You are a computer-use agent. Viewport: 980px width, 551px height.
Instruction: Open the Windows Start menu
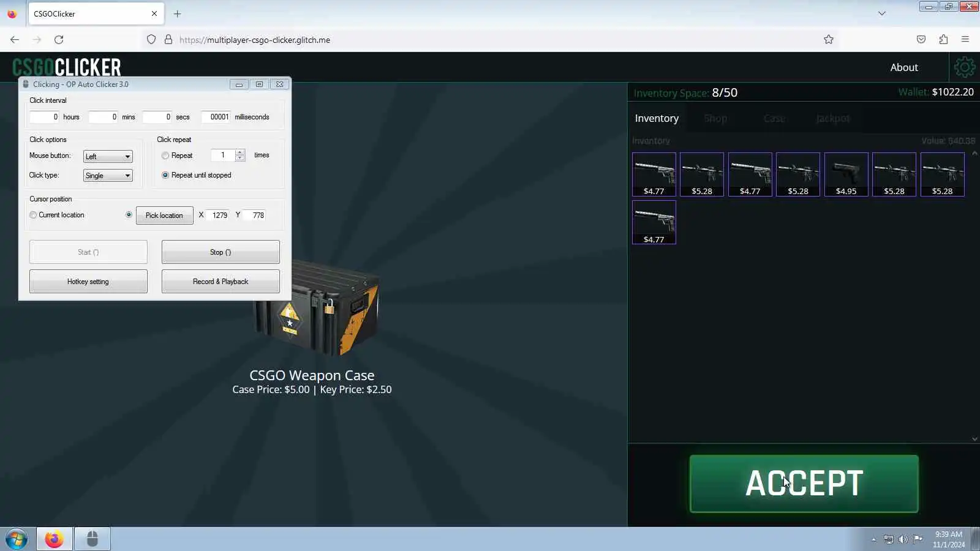coord(17,539)
